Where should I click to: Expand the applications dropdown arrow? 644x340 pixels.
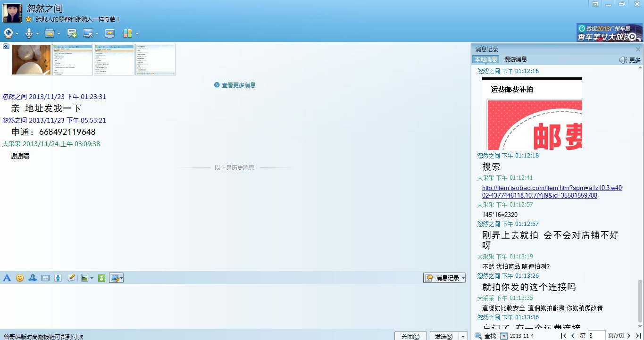[x=137, y=34]
